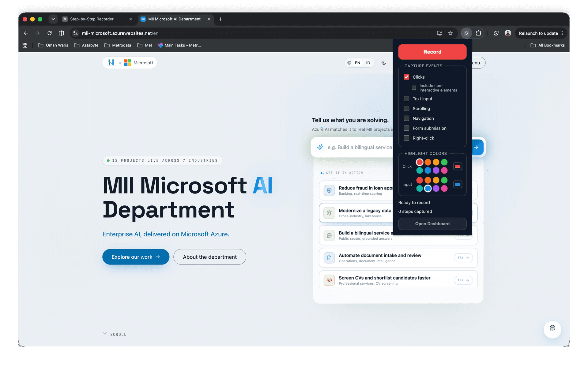Select teal for the Input highlight color
588x371 pixels.
click(x=420, y=189)
